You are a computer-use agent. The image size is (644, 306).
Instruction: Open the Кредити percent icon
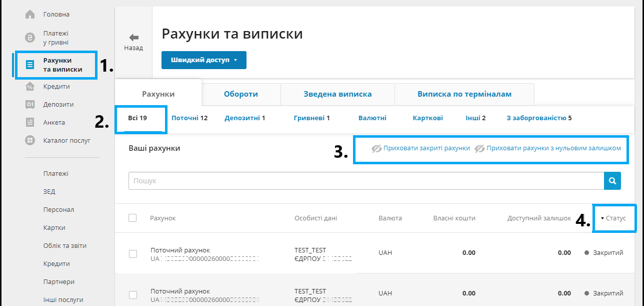click(x=30, y=86)
